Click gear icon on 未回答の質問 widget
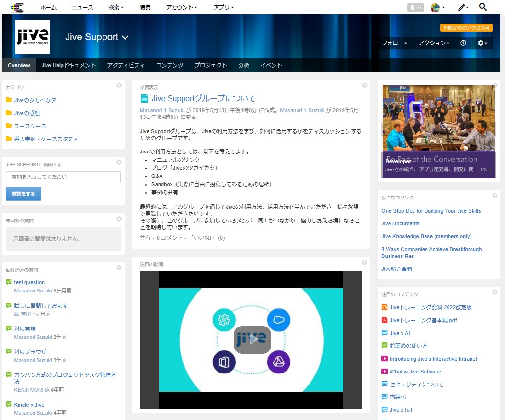The height and width of the screenshot is (420, 505). [x=119, y=219]
